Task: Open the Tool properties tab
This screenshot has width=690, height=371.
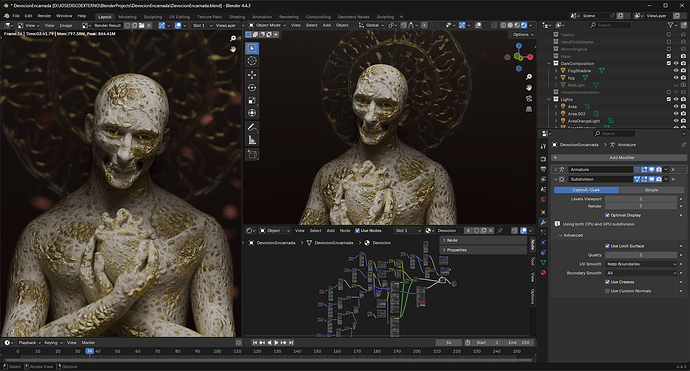Action: (x=543, y=146)
